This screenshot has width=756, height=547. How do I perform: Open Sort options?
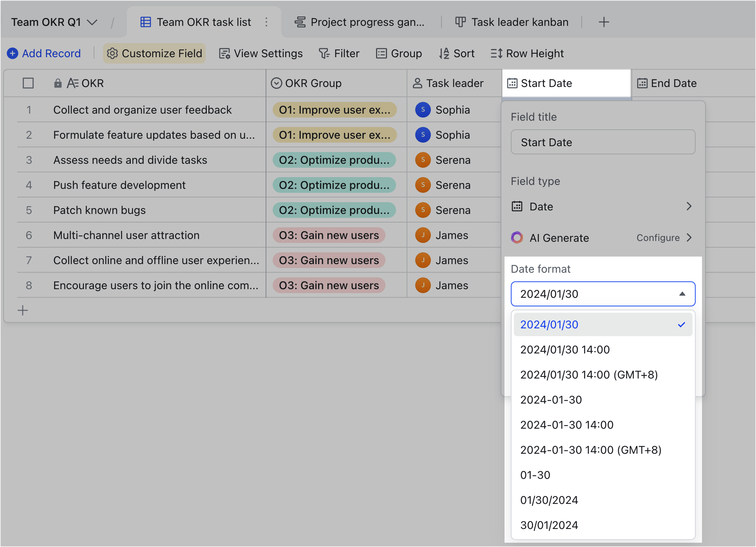[457, 53]
